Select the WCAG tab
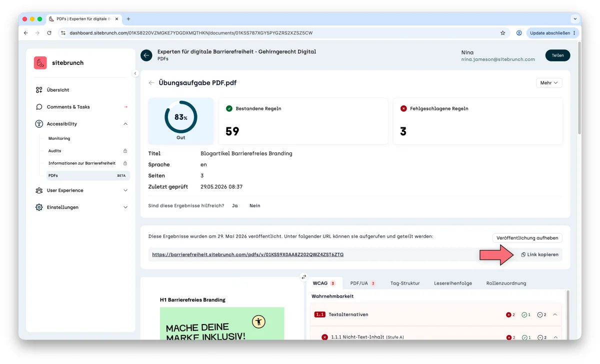The width and height of the screenshot is (600, 364). tap(324, 283)
